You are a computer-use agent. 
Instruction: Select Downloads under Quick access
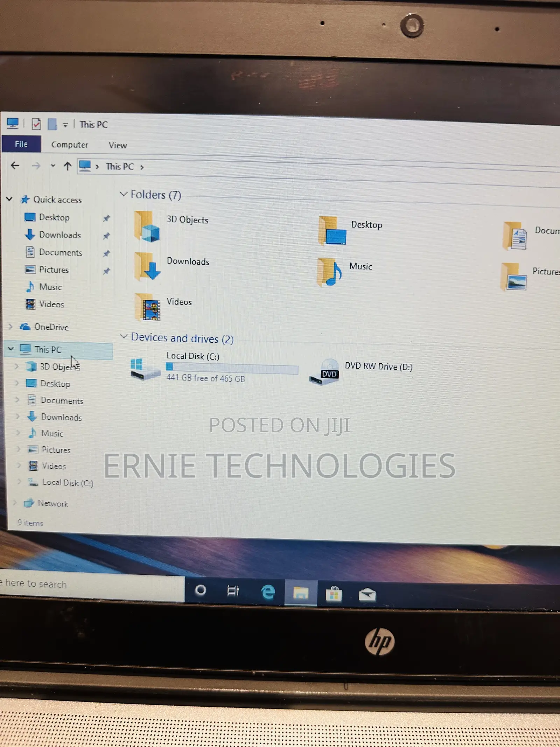tap(60, 235)
